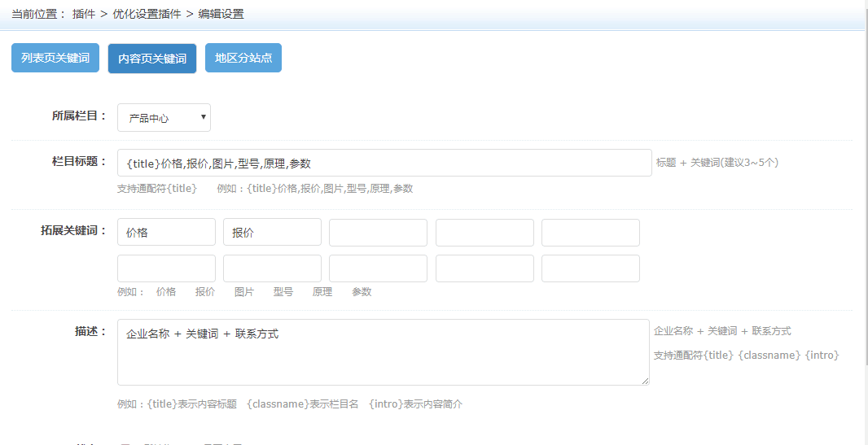This screenshot has width=868, height=445.
Task: Focus the second keyword box in second row
Action: point(272,268)
